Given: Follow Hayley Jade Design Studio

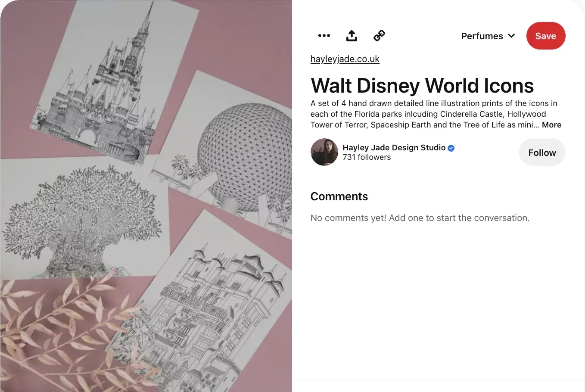Looking at the screenshot, I should point(542,152).
